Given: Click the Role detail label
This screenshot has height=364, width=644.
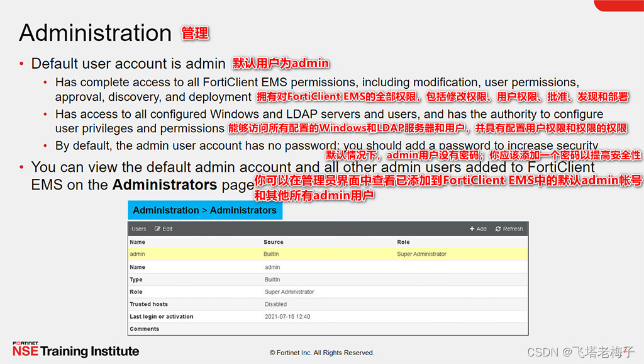Looking at the screenshot, I should [x=136, y=292].
